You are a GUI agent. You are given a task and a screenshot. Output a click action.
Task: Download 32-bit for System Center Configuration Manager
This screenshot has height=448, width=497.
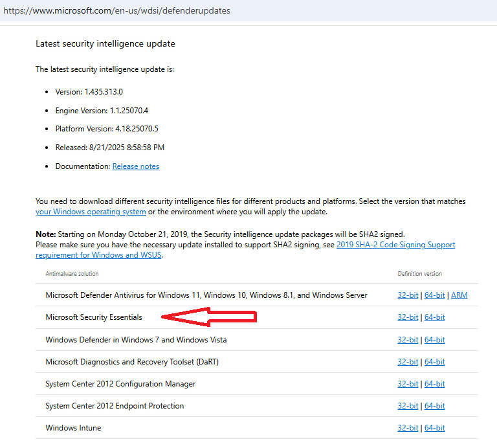(408, 384)
